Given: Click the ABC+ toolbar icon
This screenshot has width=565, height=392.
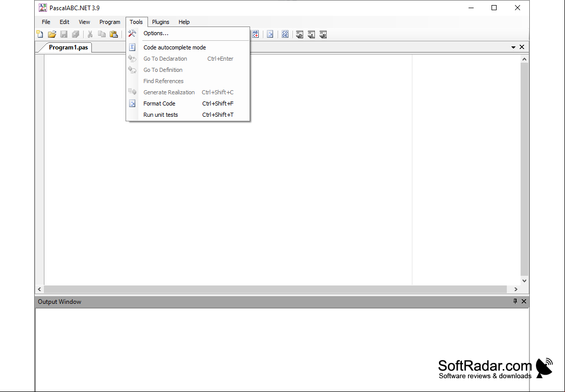Looking at the screenshot, I should 256,34.
